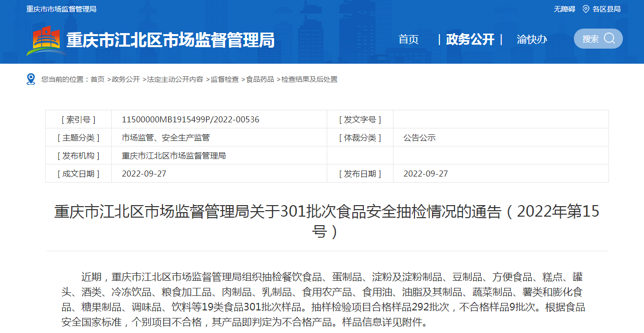The width and height of the screenshot is (644, 333).
Task: Click the 主题分类 label cell
Action: [79, 137]
